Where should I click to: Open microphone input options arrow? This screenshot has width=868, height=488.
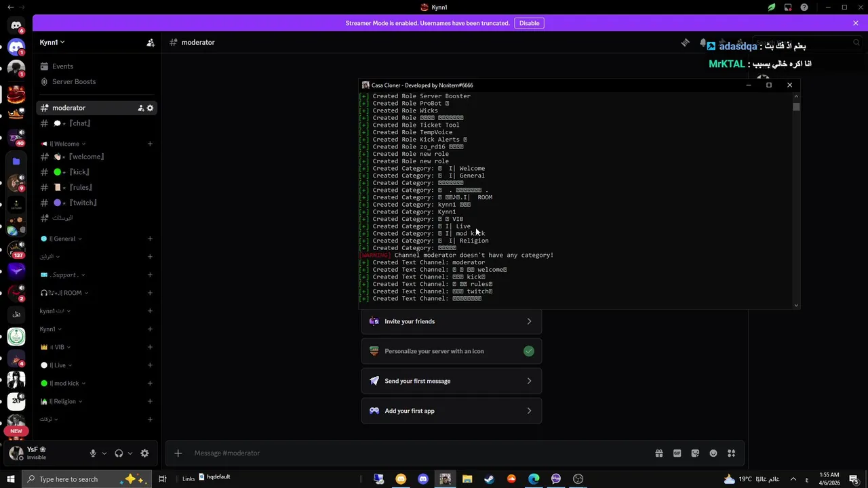click(x=104, y=453)
